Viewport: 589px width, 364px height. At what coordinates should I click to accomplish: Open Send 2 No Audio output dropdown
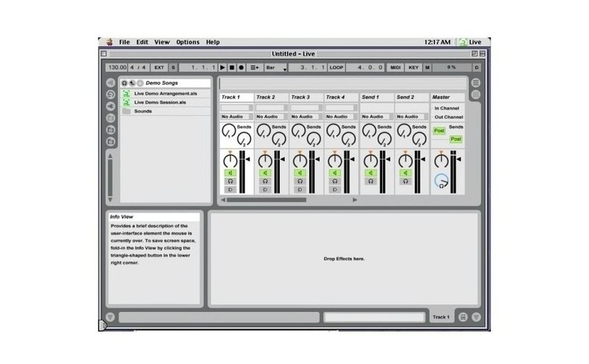(x=412, y=117)
